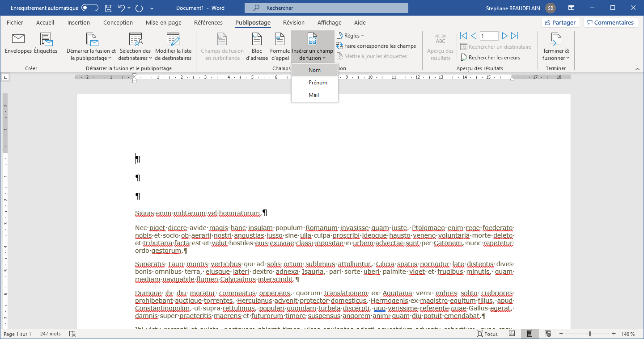The image size is (644, 339).
Task: Click the Rechercher search box
Action: point(326,8)
